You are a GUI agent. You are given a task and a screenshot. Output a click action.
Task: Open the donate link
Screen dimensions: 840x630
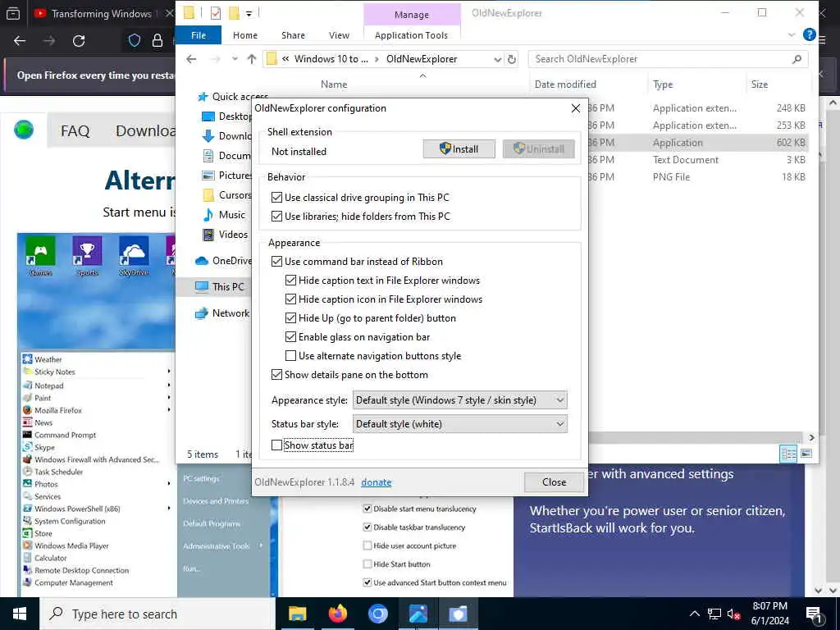pos(376,482)
